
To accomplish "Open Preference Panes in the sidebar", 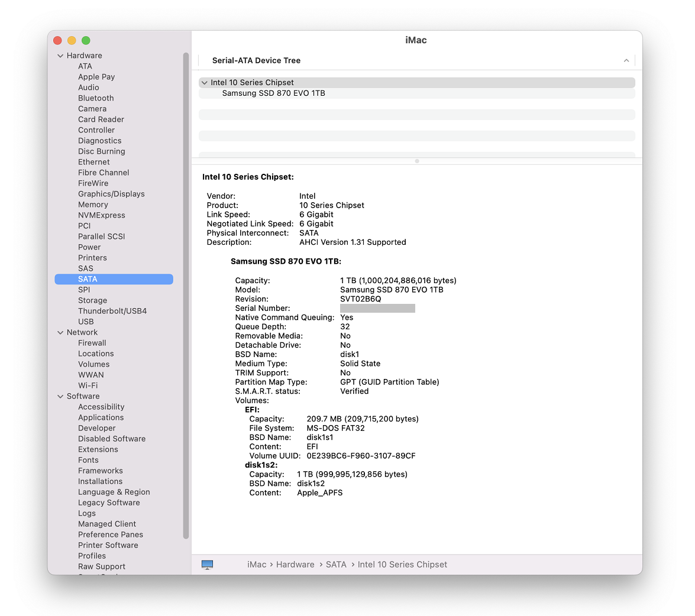I will 111,534.
